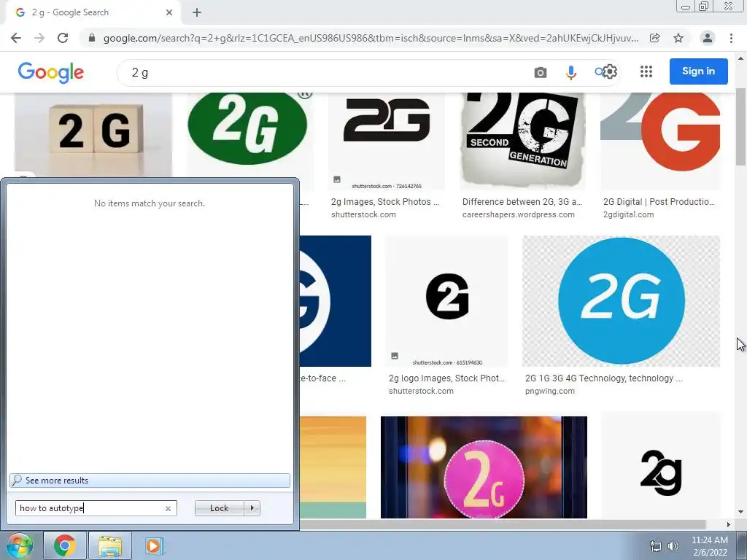747x560 pixels.
Task: Click the Google search box containing '2 g'
Action: click(x=324, y=72)
